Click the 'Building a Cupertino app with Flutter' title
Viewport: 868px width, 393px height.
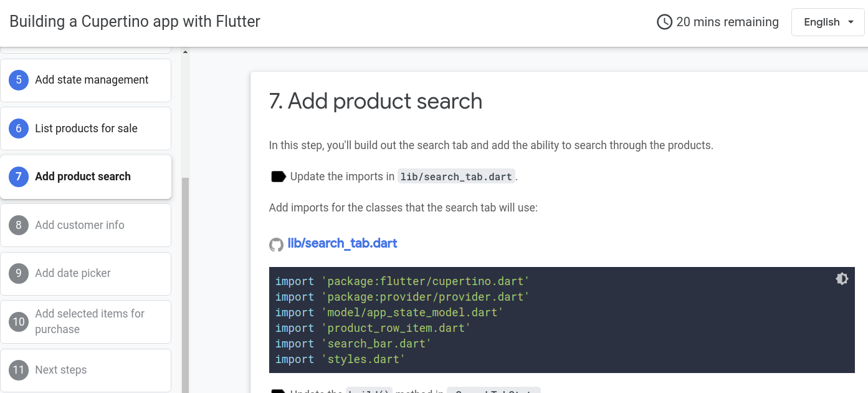click(135, 21)
